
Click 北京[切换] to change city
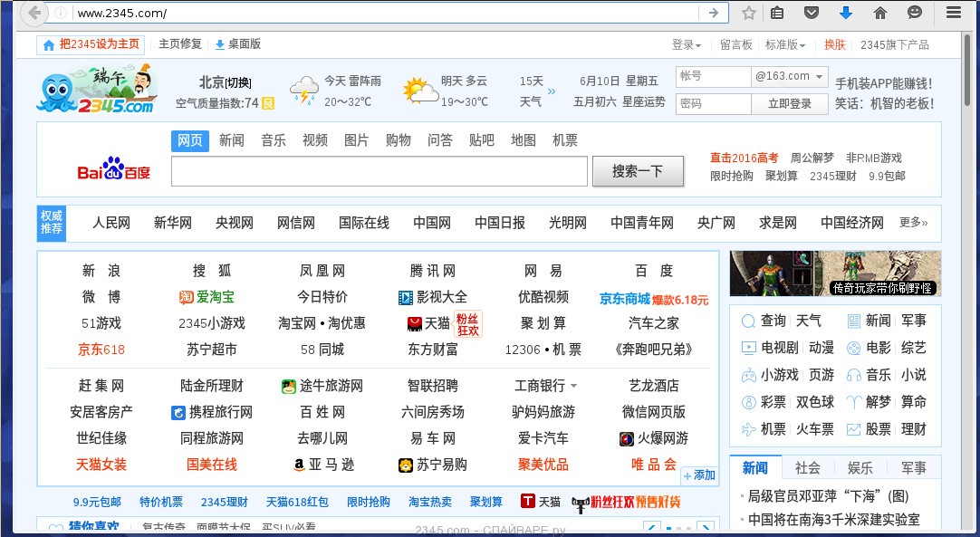pos(225,82)
